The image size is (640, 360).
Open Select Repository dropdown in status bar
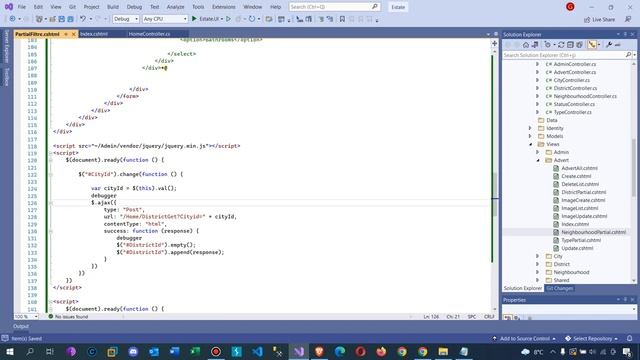(591, 338)
